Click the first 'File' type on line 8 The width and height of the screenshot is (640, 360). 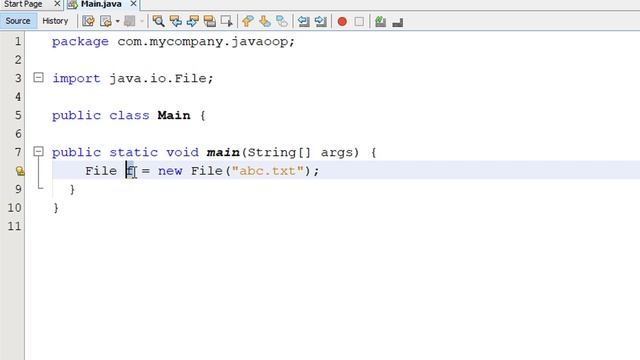(x=101, y=171)
